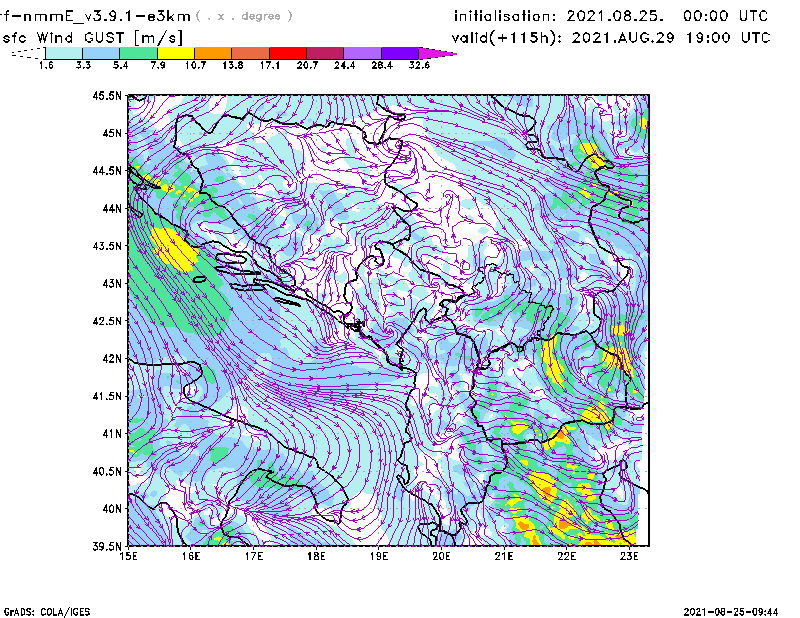Click the 39.5N latitude label

click(x=107, y=547)
